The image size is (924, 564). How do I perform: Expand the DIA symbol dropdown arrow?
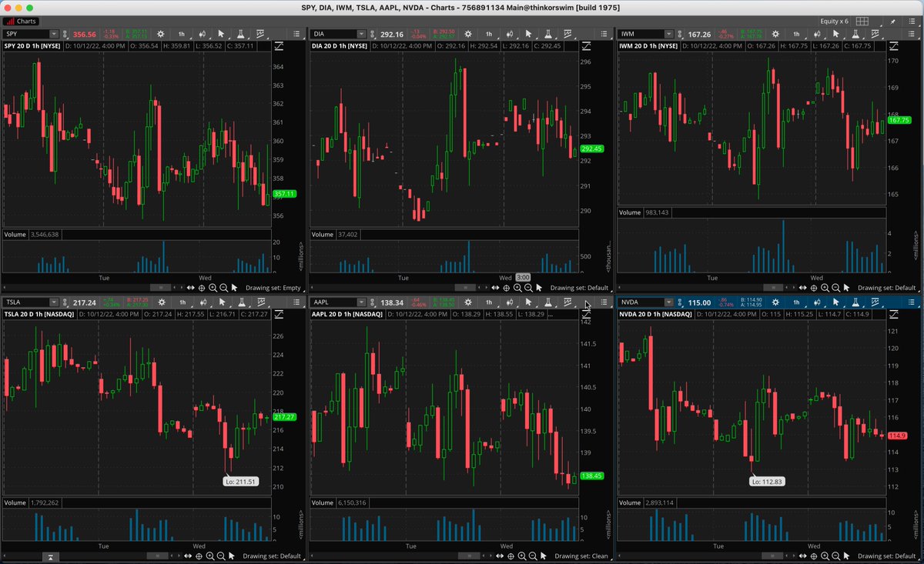click(360, 34)
